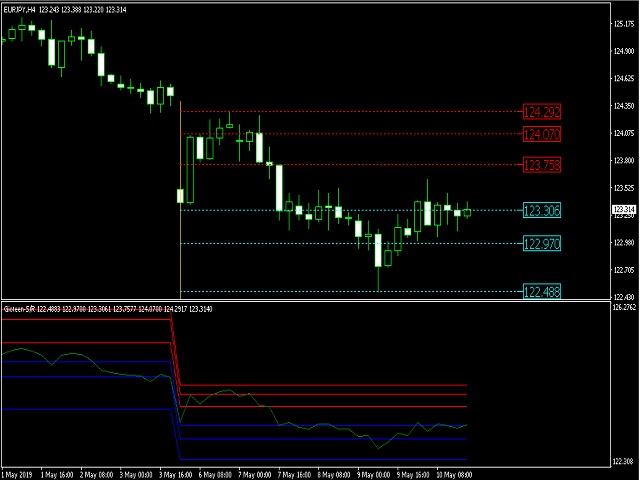Image resolution: width=640 pixels, height=480 pixels.
Task: Click the current price marker 123.314
Action: tap(624, 209)
